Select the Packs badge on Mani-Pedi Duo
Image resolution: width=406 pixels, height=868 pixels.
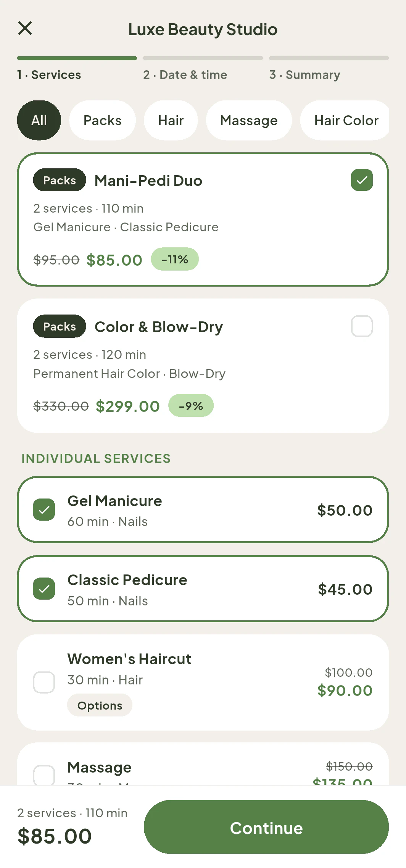point(60,180)
